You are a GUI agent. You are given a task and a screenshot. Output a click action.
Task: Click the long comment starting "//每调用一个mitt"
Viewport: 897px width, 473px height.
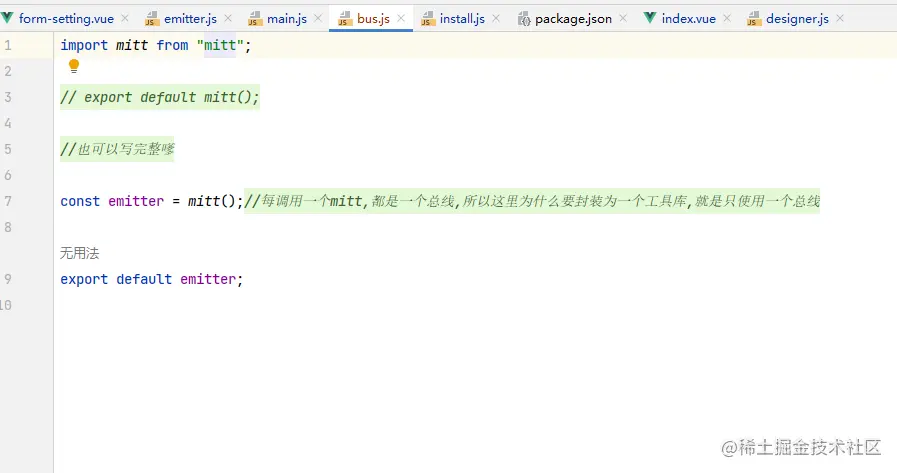point(532,201)
